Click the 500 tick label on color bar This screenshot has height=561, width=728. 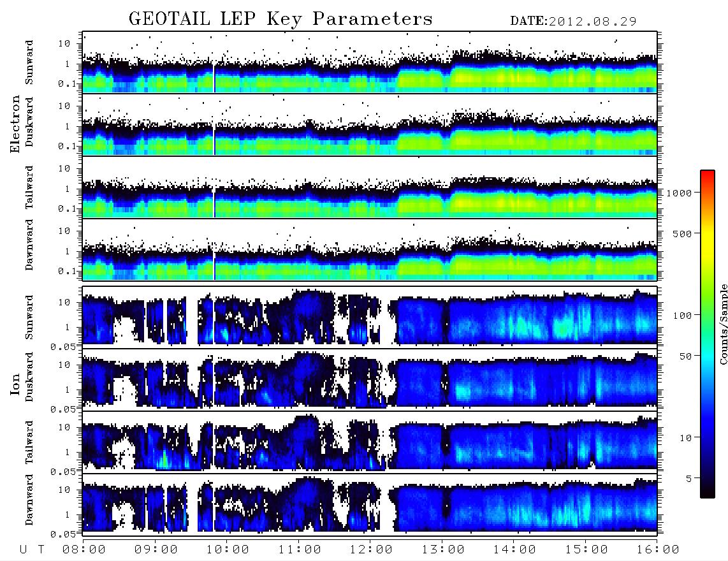(682, 233)
